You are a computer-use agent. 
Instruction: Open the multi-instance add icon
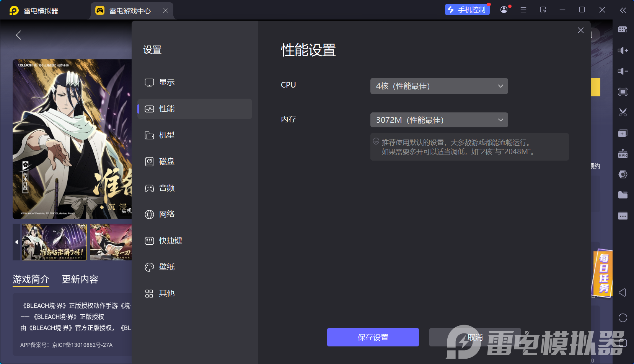click(x=623, y=133)
